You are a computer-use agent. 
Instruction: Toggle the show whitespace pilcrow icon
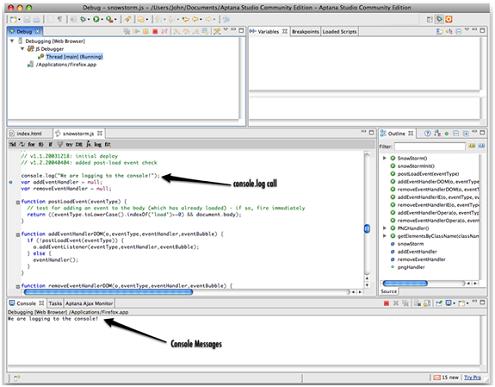(59, 19)
